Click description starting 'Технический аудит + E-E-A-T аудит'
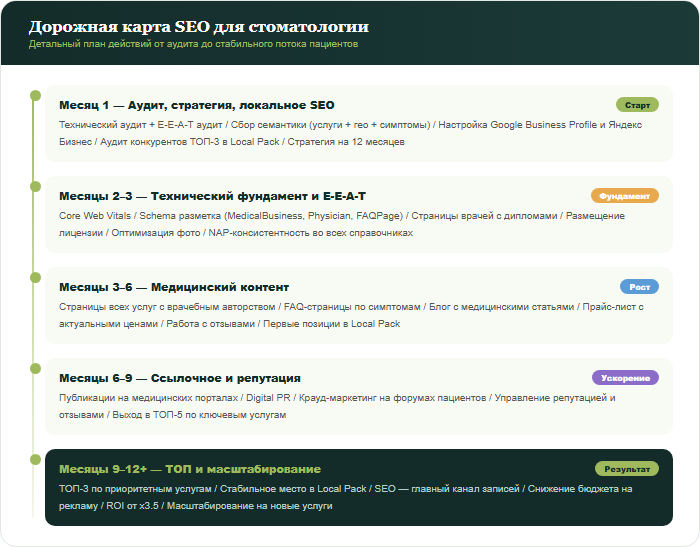700x547 pixels. pyautogui.click(x=350, y=133)
